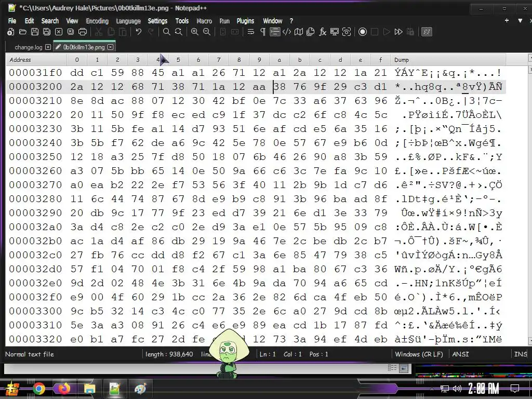Click the Zoom In icon
Screen dimensions: 532x399
pos(195,32)
